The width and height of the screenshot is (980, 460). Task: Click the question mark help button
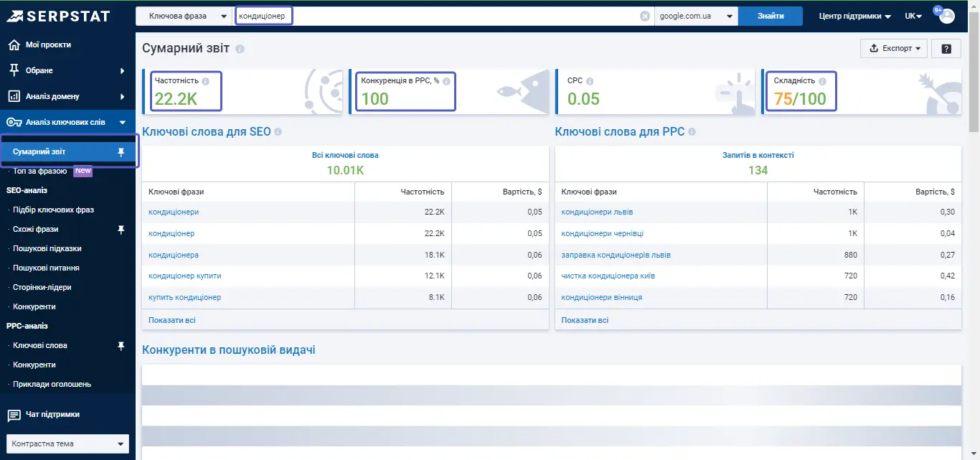click(x=946, y=48)
